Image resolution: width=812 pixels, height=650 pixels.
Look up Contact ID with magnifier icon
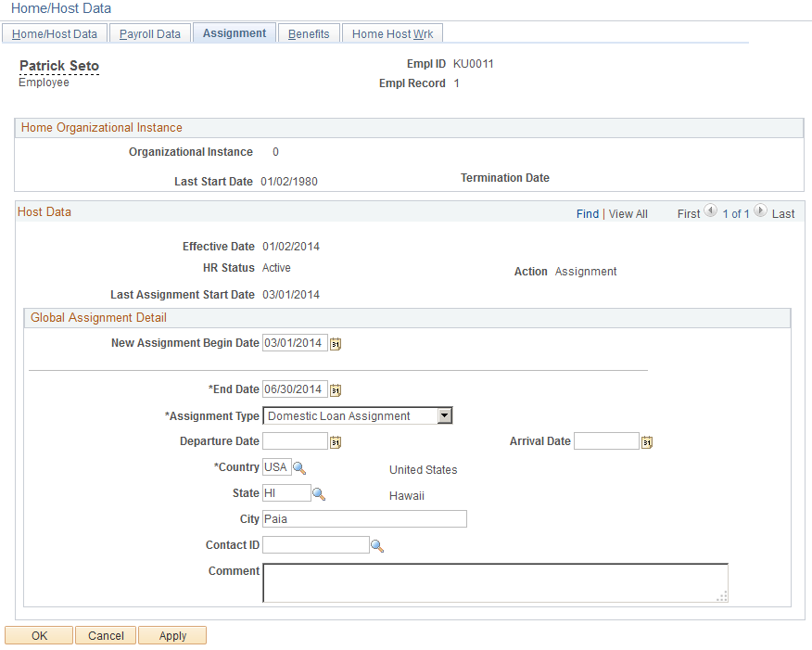[x=377, y=546]
